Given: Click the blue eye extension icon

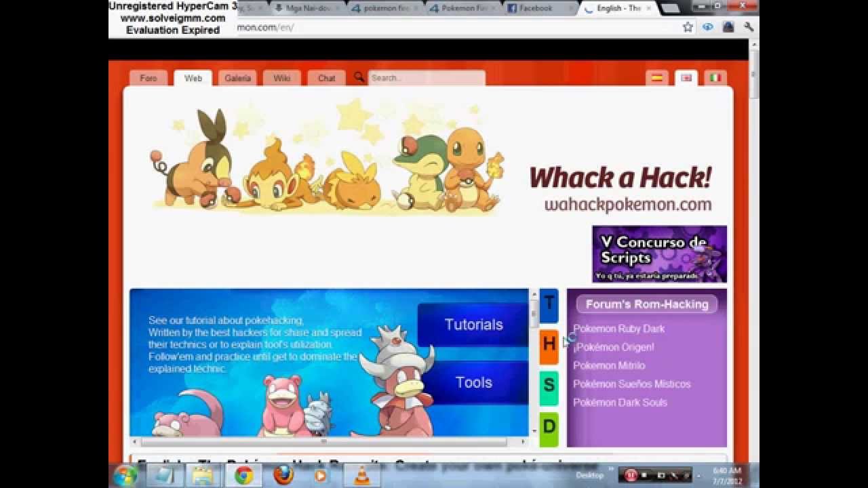Looking at the screenshot, I should [708, 27].
